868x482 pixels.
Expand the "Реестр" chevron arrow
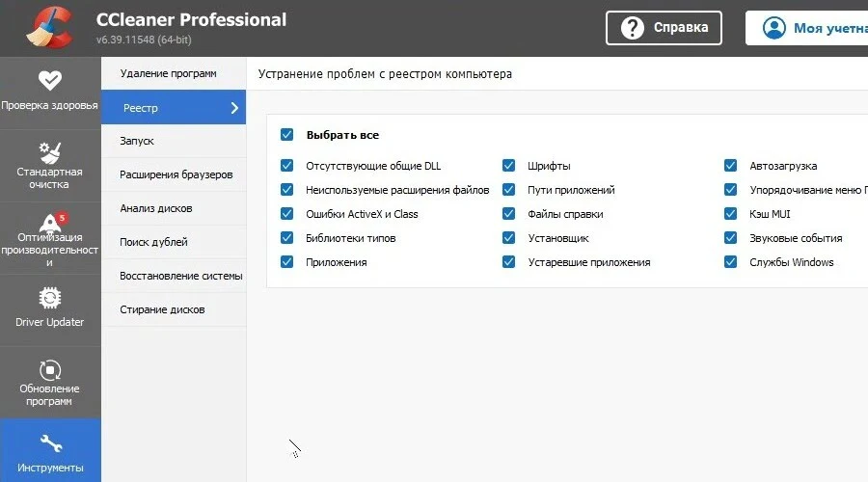pos(234,108)
